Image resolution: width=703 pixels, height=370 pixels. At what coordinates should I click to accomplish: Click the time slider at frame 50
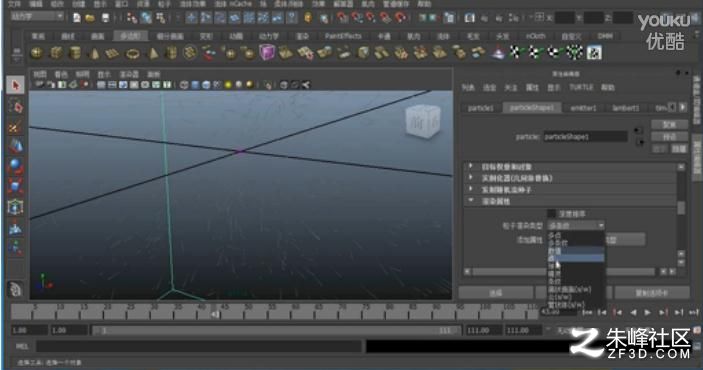coord(247,310)
